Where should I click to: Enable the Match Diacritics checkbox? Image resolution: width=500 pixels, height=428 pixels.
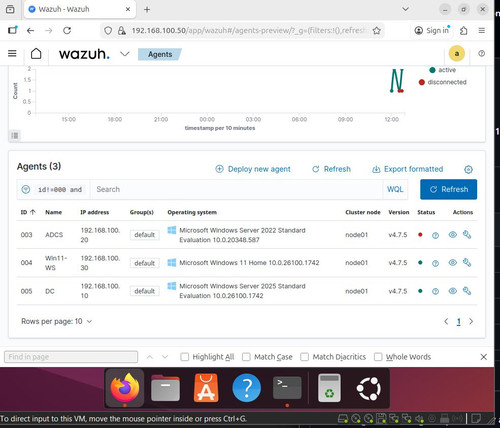coord(304,357)
